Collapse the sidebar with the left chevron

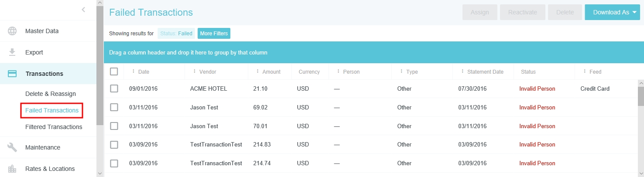(83, 10)
